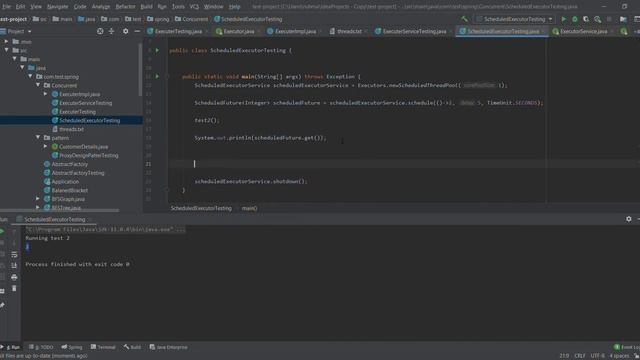Toggle soft-wrap icon in Run console
Viewport: 640px width, 360px height.
[14, 255]
